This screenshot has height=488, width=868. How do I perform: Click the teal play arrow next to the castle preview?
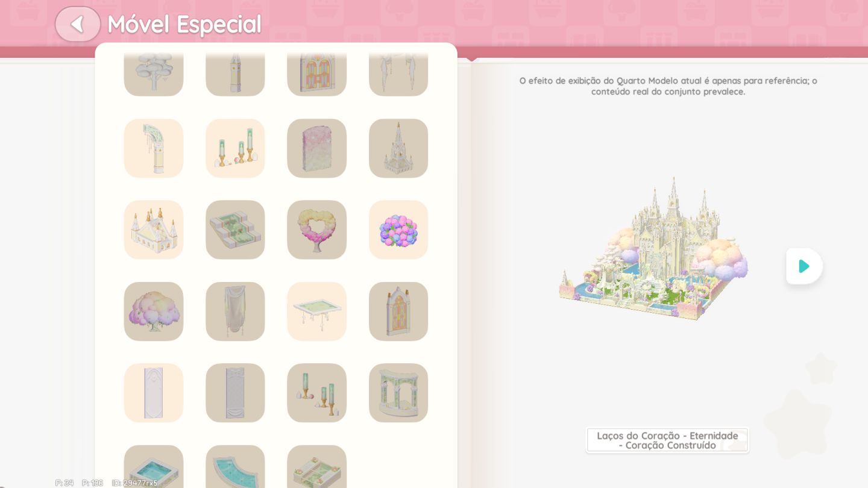pyautogui.click(x=804, y=266)
